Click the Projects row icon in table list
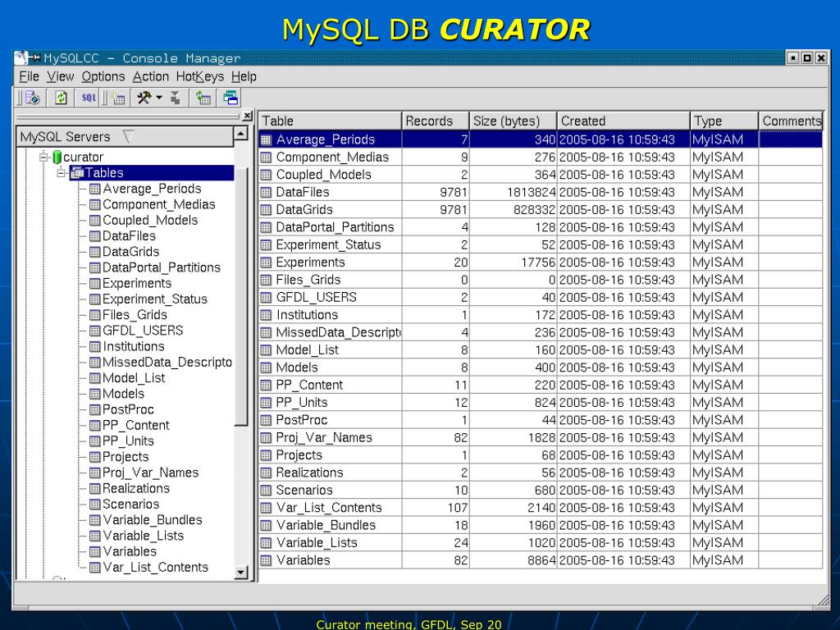The image size is (840, 630). (x=266, y=455)
